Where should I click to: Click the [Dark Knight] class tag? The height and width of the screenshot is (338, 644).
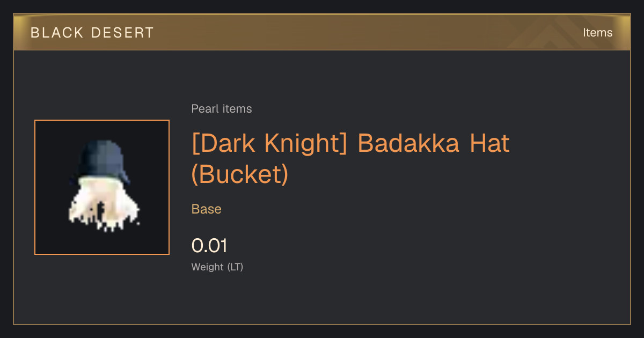coord(270,144)
